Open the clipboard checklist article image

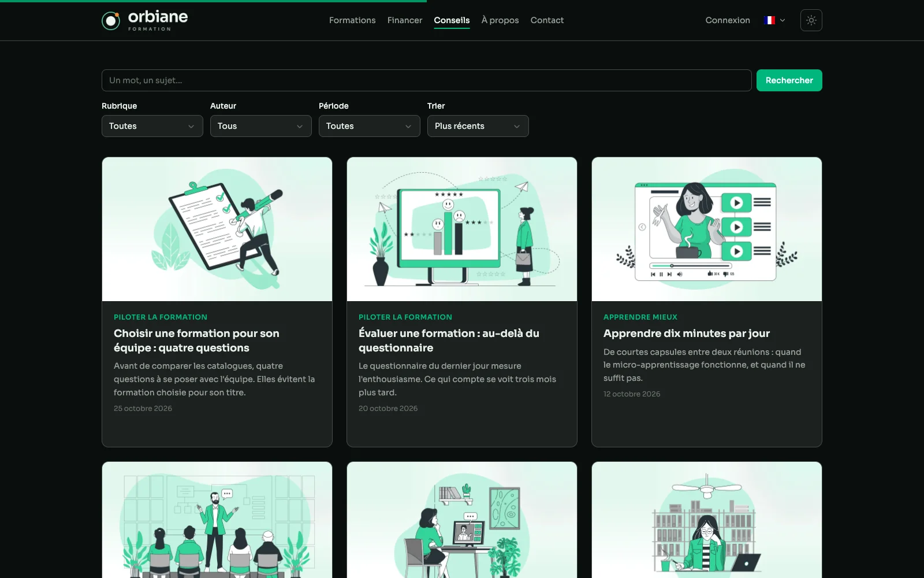[217, 229]
